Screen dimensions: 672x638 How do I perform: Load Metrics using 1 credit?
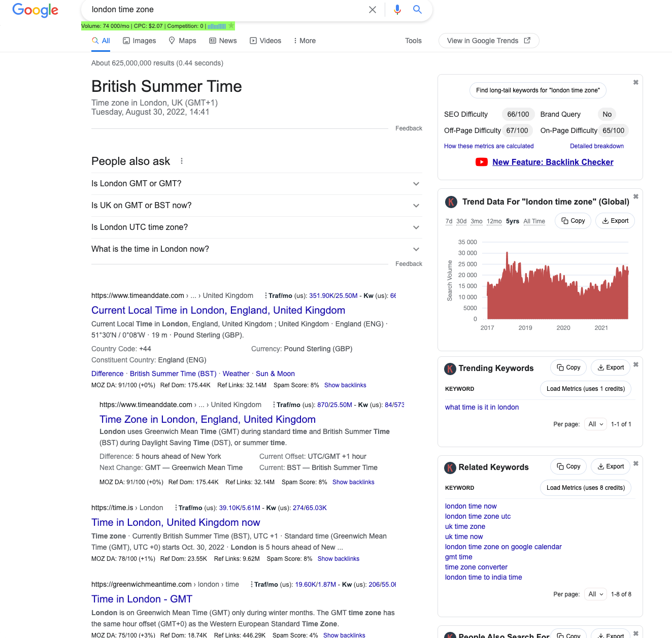coord(586,389)
